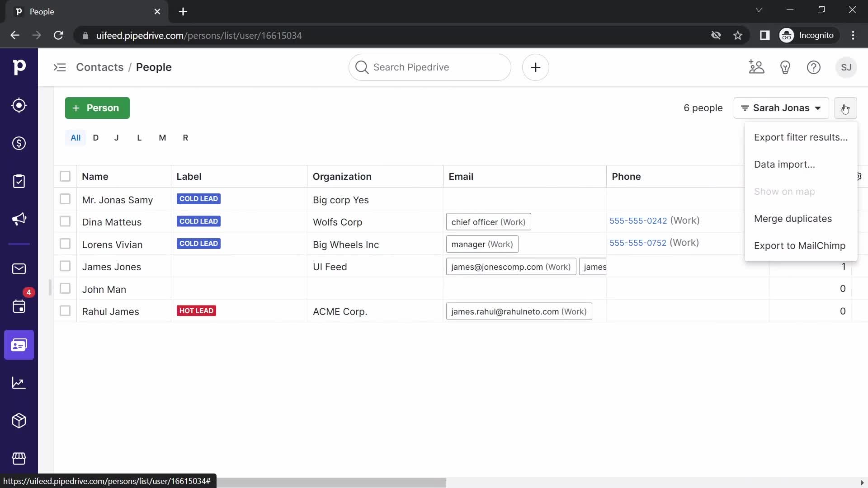This screenshot has width=868, height=488.
Task: Click the Add new tab button
Action: (183, 11)
